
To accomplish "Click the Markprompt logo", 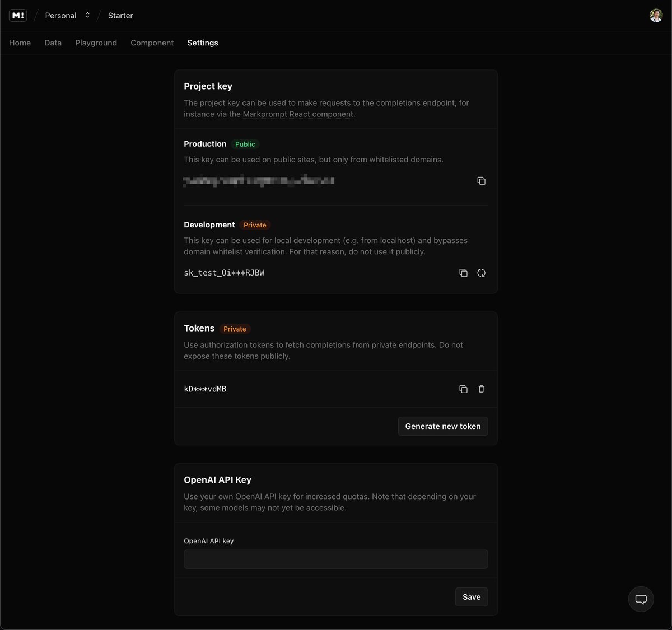I will (17, 15).
